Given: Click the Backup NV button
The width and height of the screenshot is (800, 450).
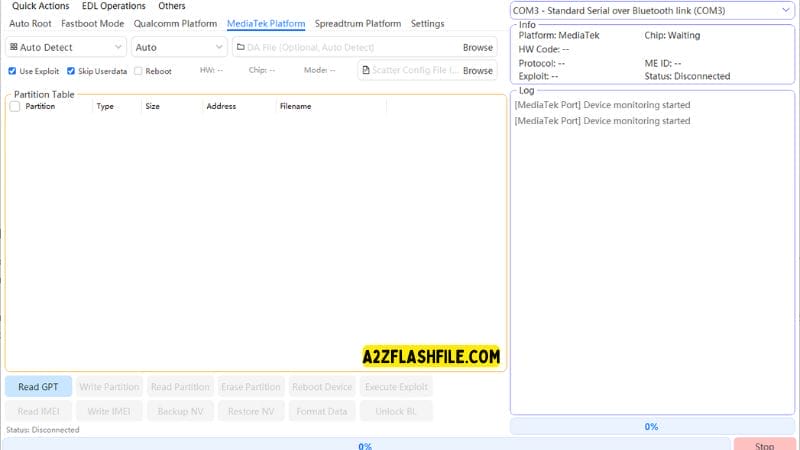Looking at the screenshot, I should click(180, 411).
